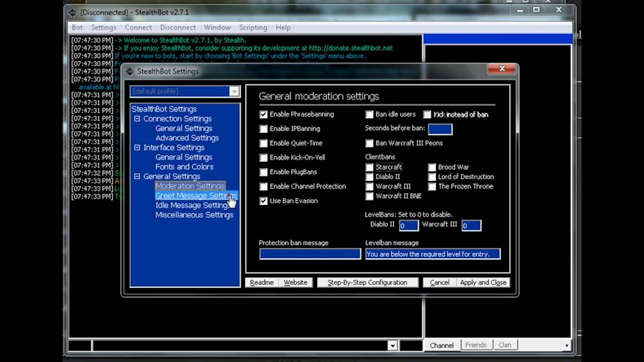Check the Brood War clientban box
Image resolution: width=644 pixels, height=362 pixels.
pyautogui.click(x=432, y=167)
